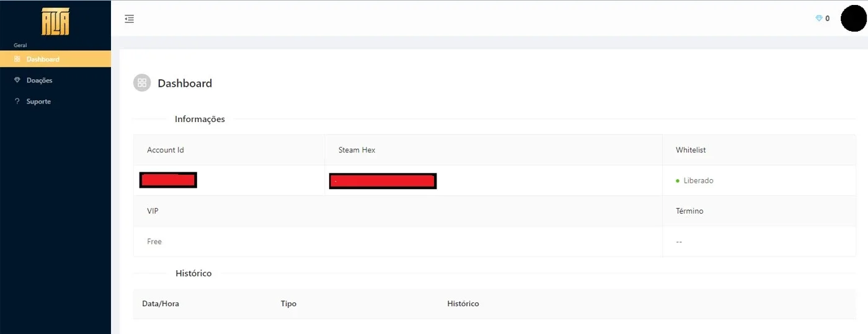Click the VIP row label

pos(153,211)
